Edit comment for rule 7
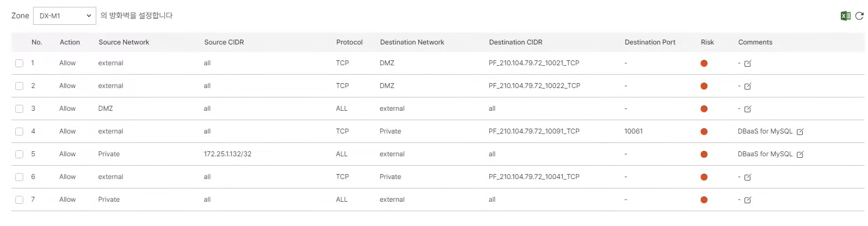This screenshot has width=868, height=226. tap(748, 200)
